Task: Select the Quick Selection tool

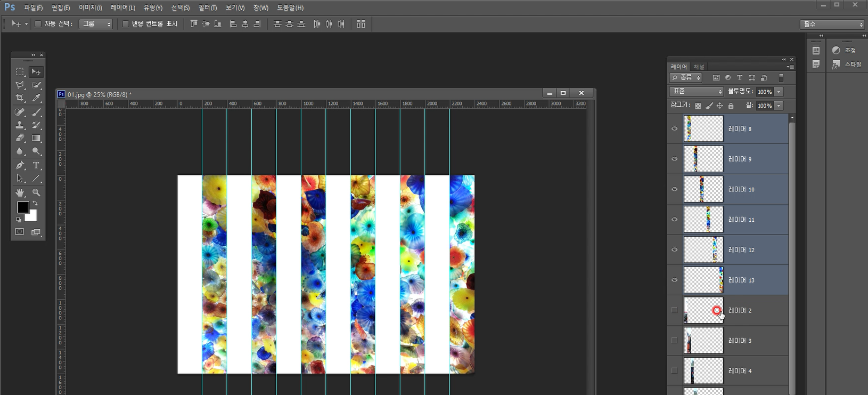Action: [x=36, y=85]
